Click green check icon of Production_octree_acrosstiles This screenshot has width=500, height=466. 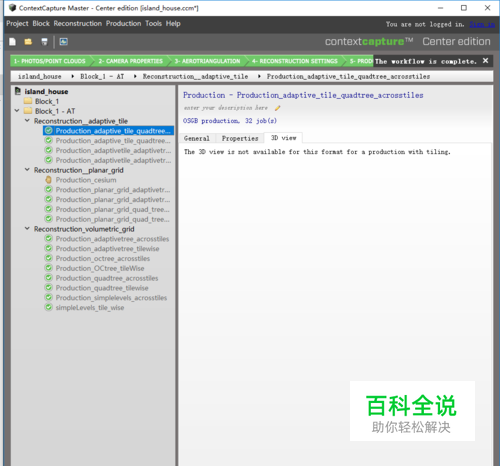[49, 258]
